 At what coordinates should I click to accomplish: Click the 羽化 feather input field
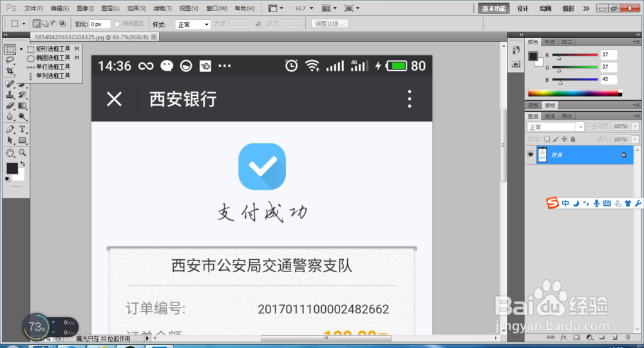coord(100,24)
